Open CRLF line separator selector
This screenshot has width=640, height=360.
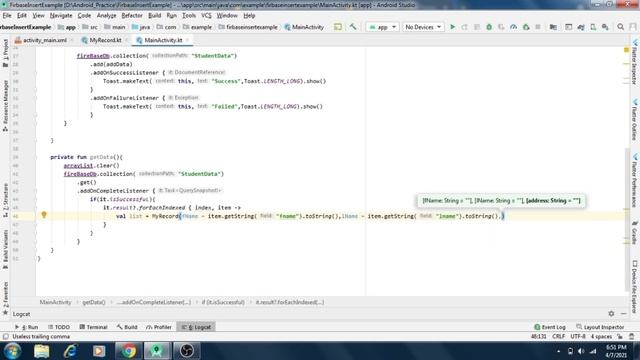558,336
